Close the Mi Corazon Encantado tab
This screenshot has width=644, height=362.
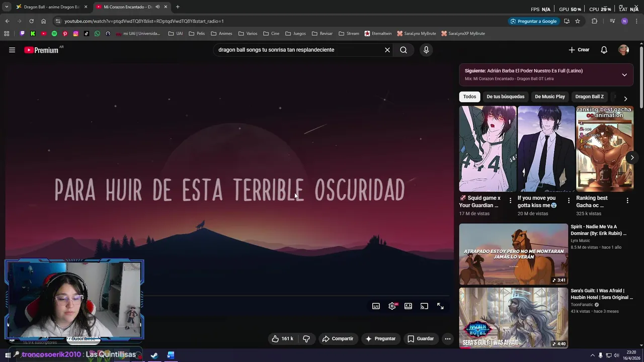[x=166, y=7]
